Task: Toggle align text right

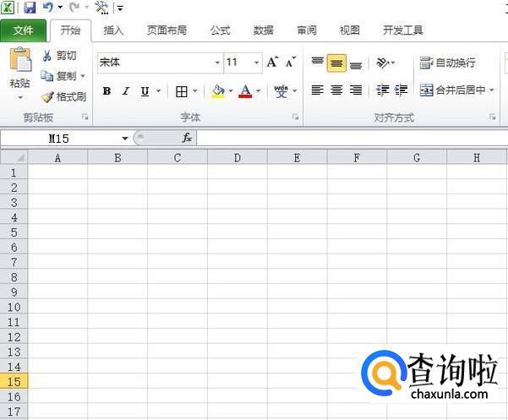Action: (x=356, y=90)
